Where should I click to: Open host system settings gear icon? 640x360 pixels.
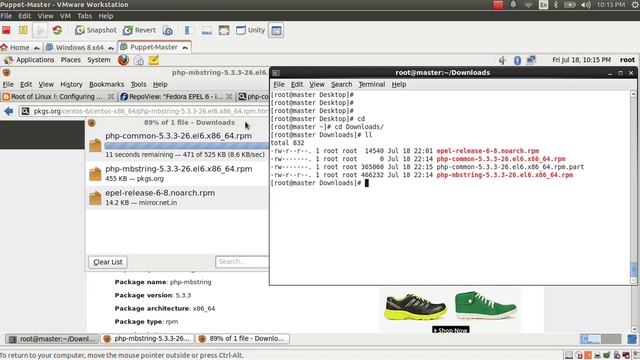(635, 5)
